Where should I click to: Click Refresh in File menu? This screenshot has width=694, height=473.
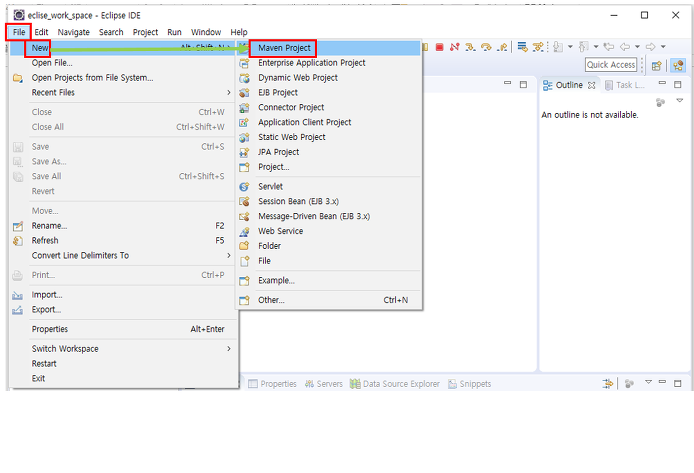point(124,241)
